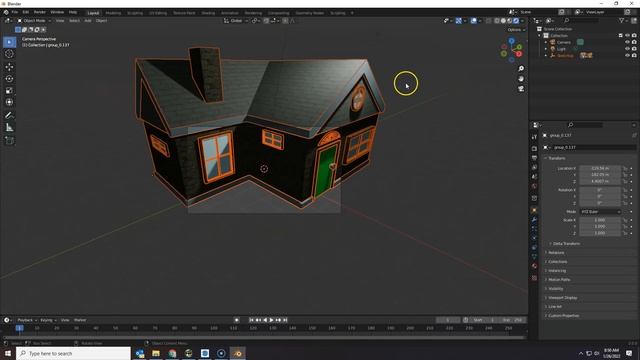Select the Measure tool

[9, 128]
